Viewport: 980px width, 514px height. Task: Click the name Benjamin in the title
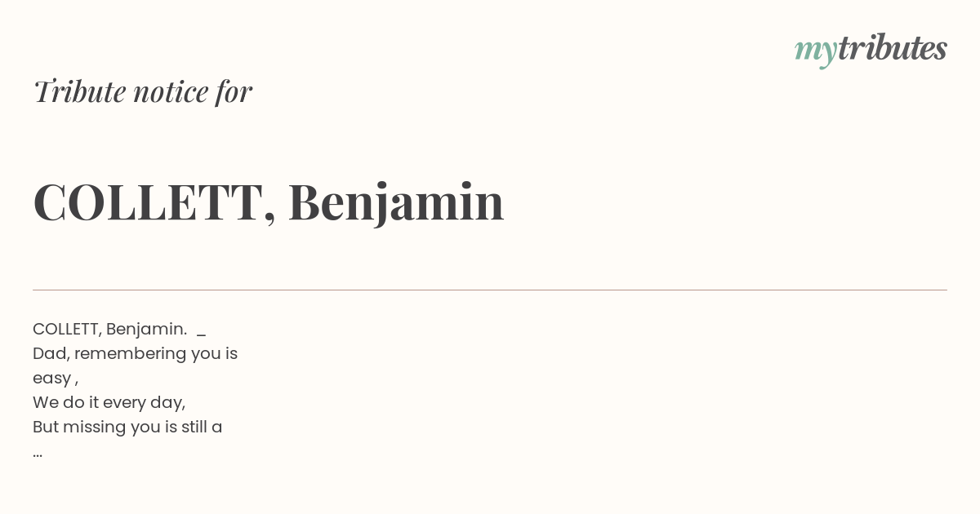tap(396, 202)
